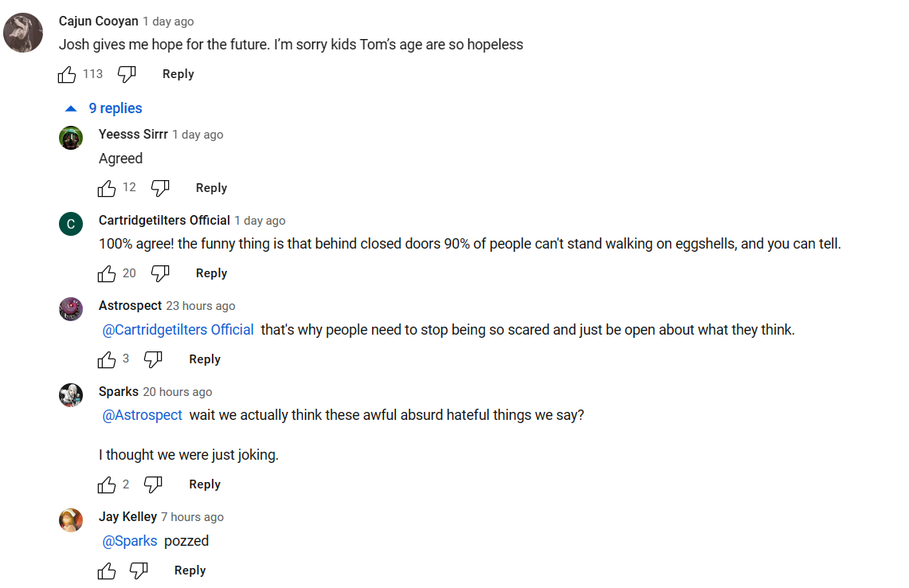Dislike Jay Kelley's reply
This screenshot has height=588, width=909.
point(139,570)
